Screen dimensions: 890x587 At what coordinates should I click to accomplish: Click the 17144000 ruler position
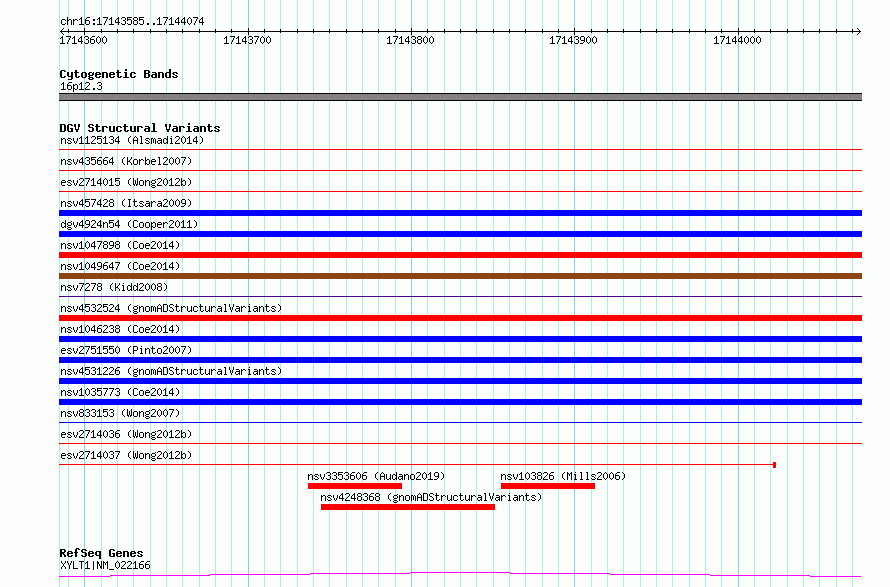coord(737,40)
